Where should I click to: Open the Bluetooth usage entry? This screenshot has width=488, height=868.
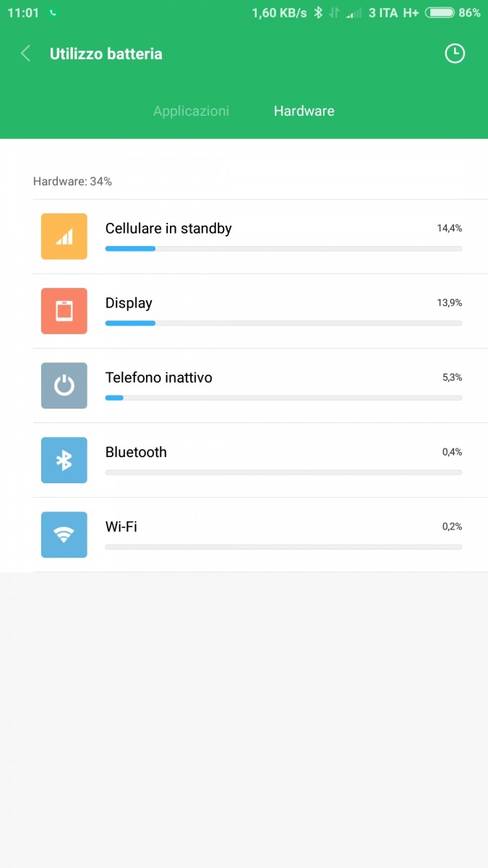click(x=260, y=460)
